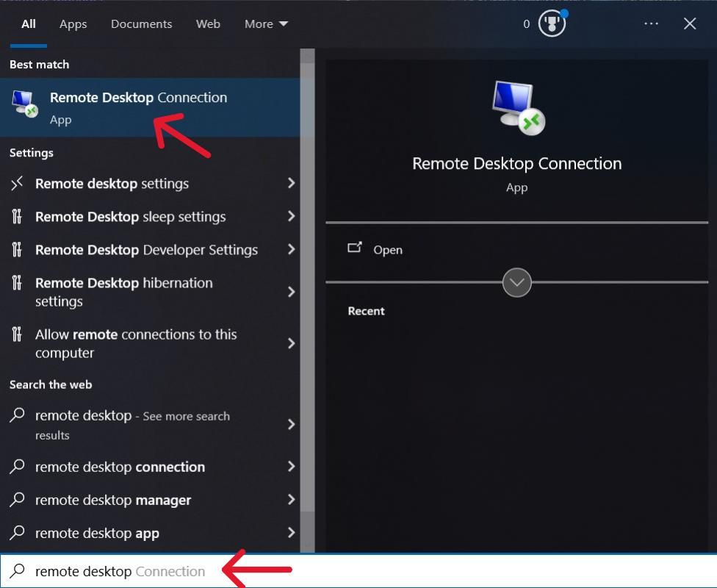Expand more actions with the circular down-arrow button
Viewport: 717px width, 588px height.
click(516, 283)
